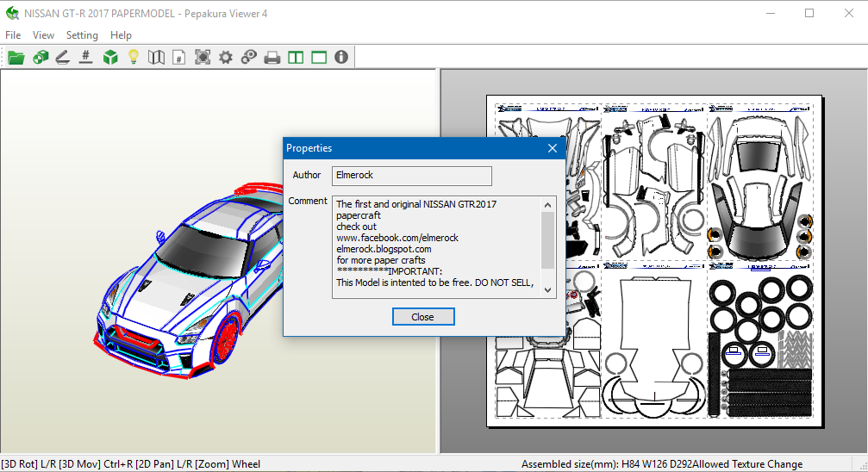The image size is (868, 472).
Task: Click the green 3D cube texture icon
Action: pos(110,57)
